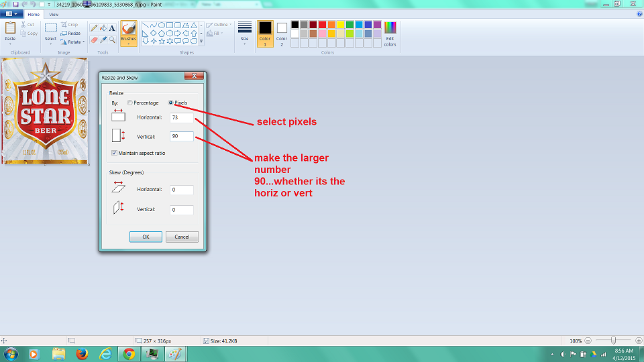Cancel the Resize and Skew dialog

182,237
